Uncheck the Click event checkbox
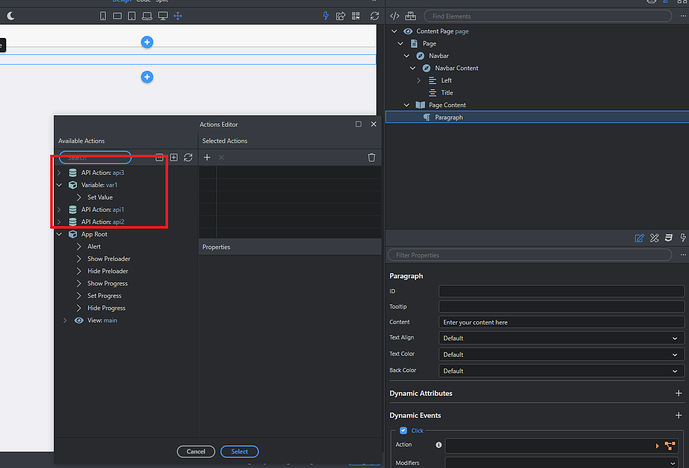 pyautogui.click(x=404, y=430)
